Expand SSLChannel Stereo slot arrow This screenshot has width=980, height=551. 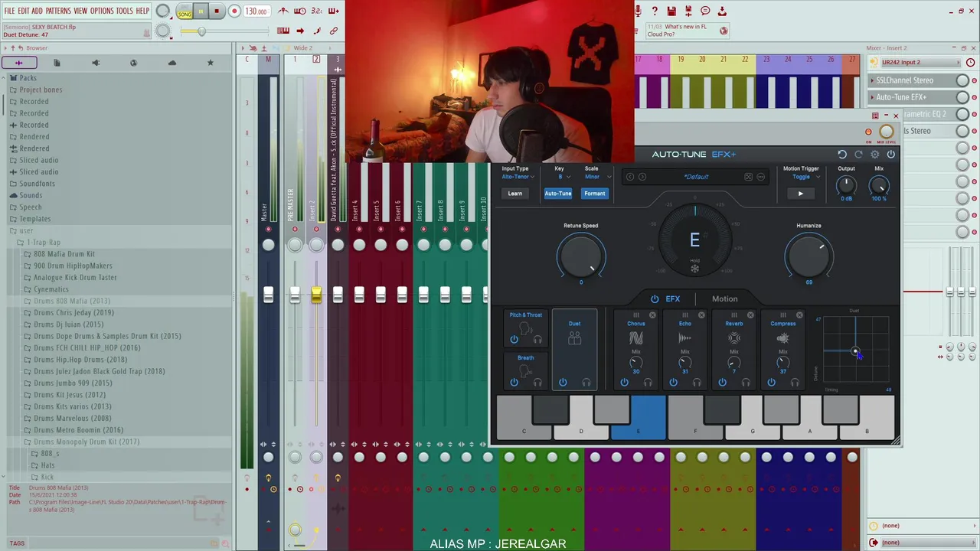[873, 80]
